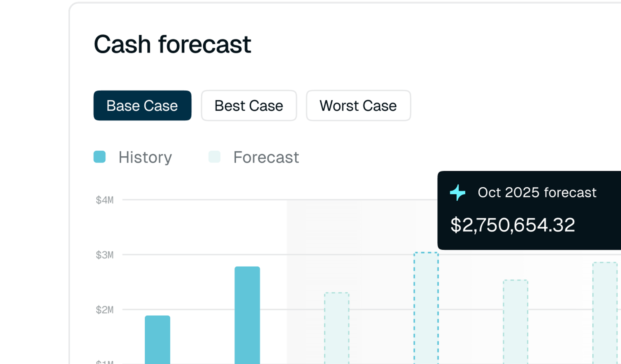Click the sparkle icon in forecast tooltip
621x364 pixels.
458,192
